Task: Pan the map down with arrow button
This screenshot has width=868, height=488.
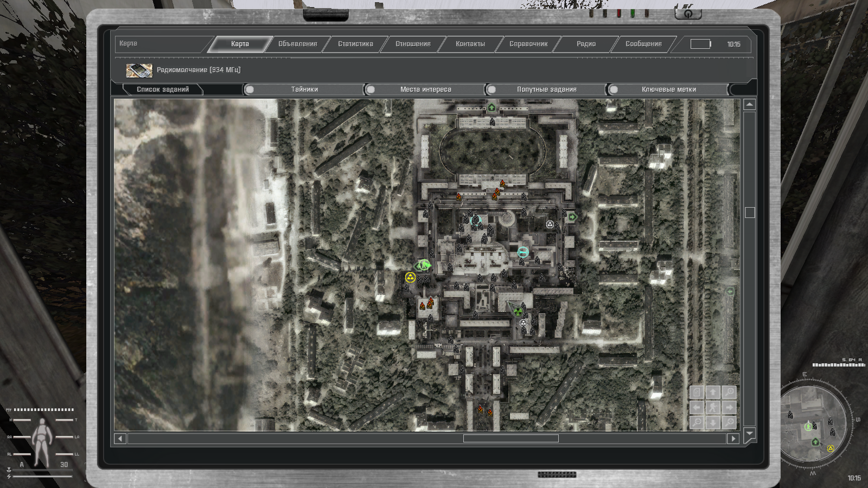Action: pos(713,422)
